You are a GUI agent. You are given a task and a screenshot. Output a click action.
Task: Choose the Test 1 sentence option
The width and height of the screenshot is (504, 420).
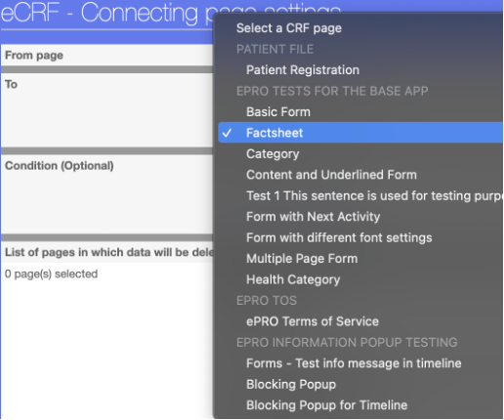coord(360,195)
